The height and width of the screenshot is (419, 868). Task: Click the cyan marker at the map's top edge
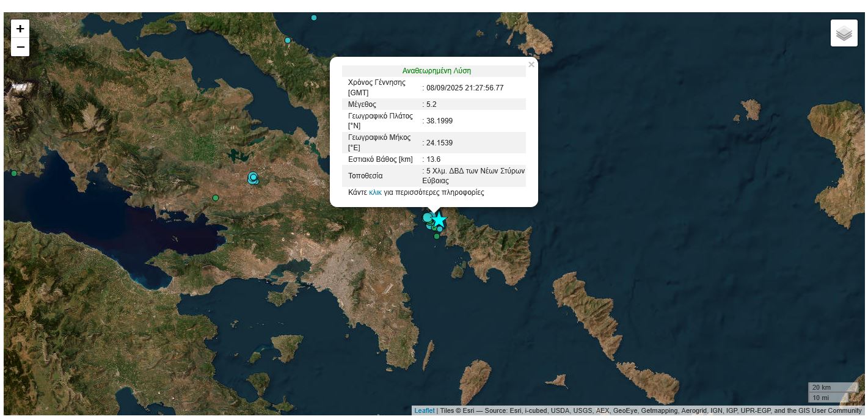click(x=314, y=18)
